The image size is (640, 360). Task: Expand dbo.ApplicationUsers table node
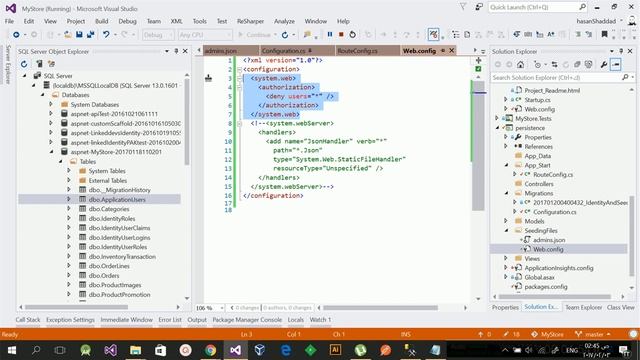click(69, 199)
